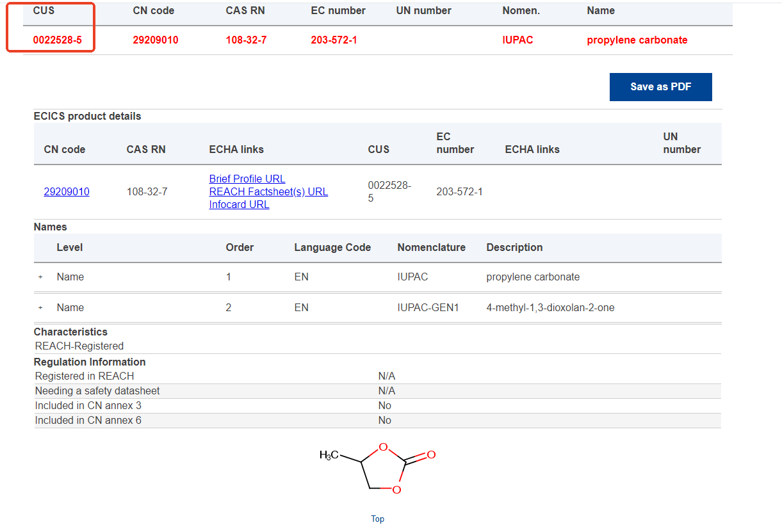Screen dimensions: 782x532
Task: Click the Language Code column header
Action: point(332,248)
